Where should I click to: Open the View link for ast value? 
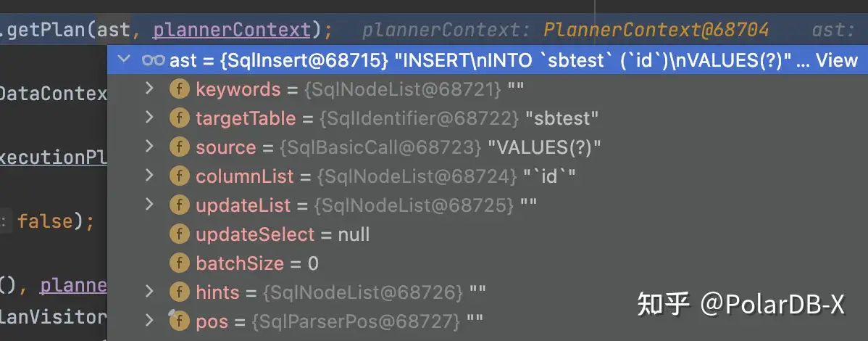837,60
